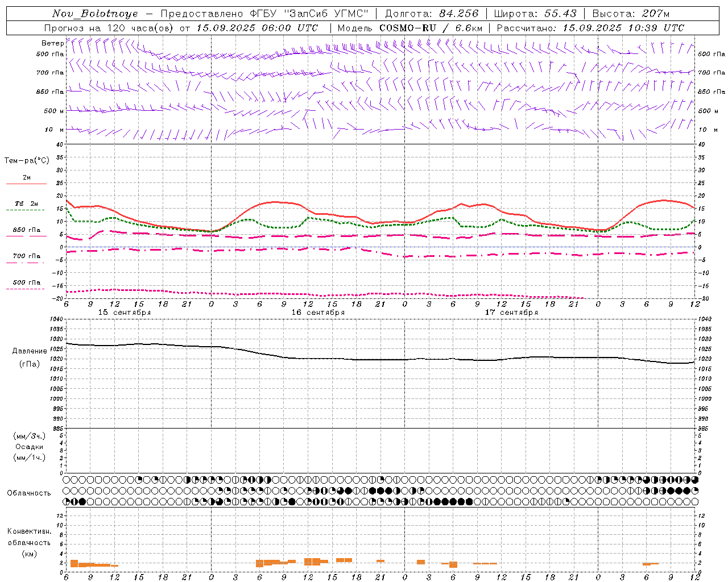Select the 'Широта: 55.43' latitude value
This screenshot has height=582, width=728.
(535, 14)
